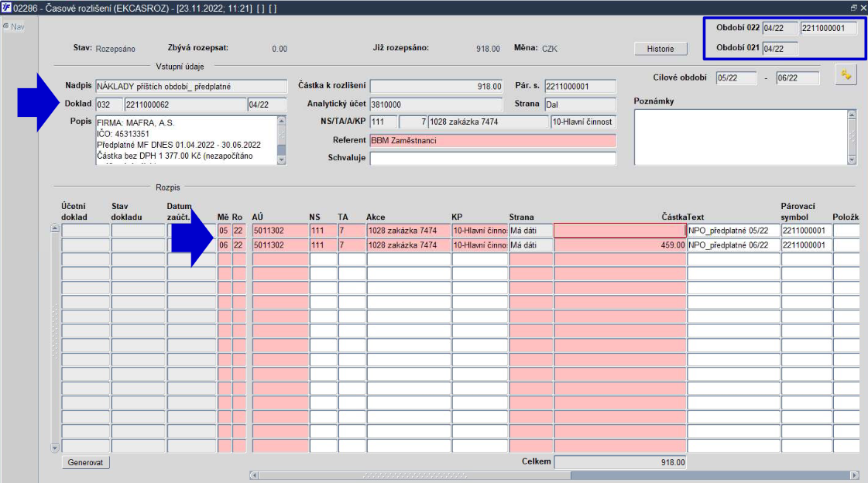Click the Doklad type field 032

(x=109, y=104)
